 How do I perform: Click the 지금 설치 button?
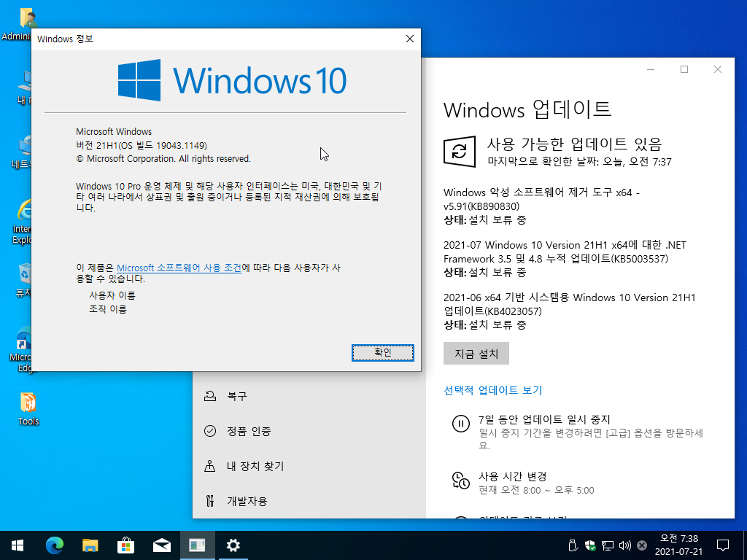(x=476, y=354)
